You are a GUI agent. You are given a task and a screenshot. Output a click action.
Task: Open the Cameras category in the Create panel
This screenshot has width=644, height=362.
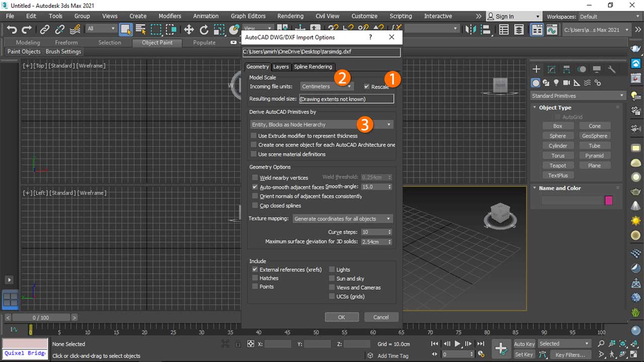click(x=567, y=83)
